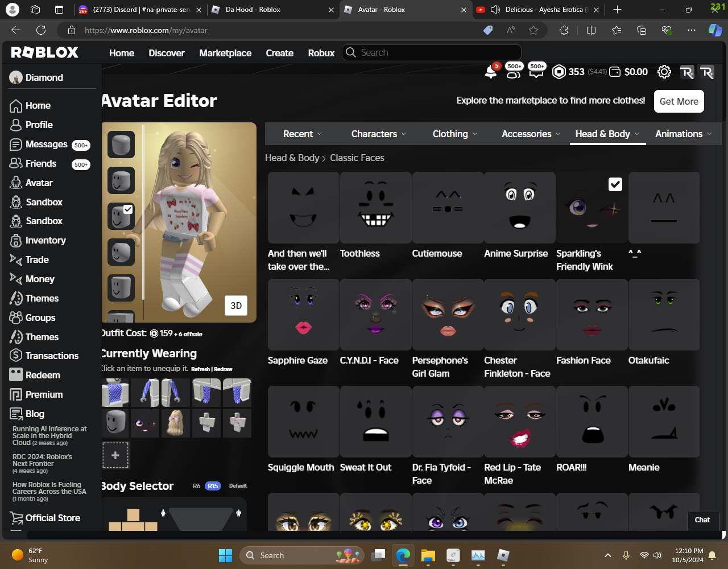Click the Roblox search field
The image size is (728, 569).
(x=432, y=52)
